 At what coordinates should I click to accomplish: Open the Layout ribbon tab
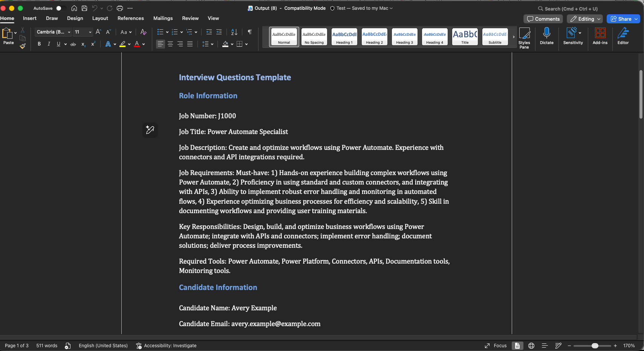point(100,18)
